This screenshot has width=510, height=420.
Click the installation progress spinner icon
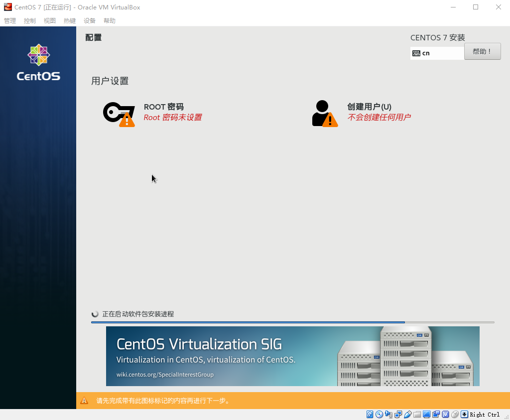[x=95, y=314]
